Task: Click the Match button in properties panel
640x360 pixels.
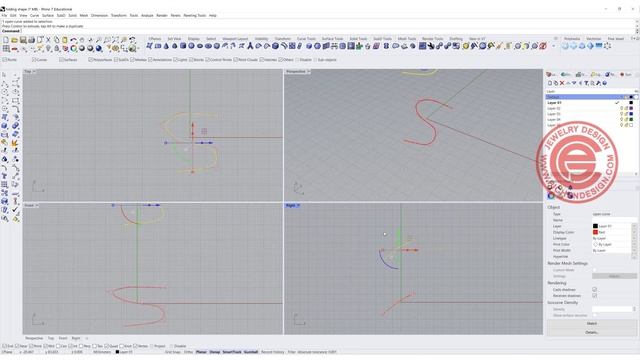Action: tap(591, 324)
